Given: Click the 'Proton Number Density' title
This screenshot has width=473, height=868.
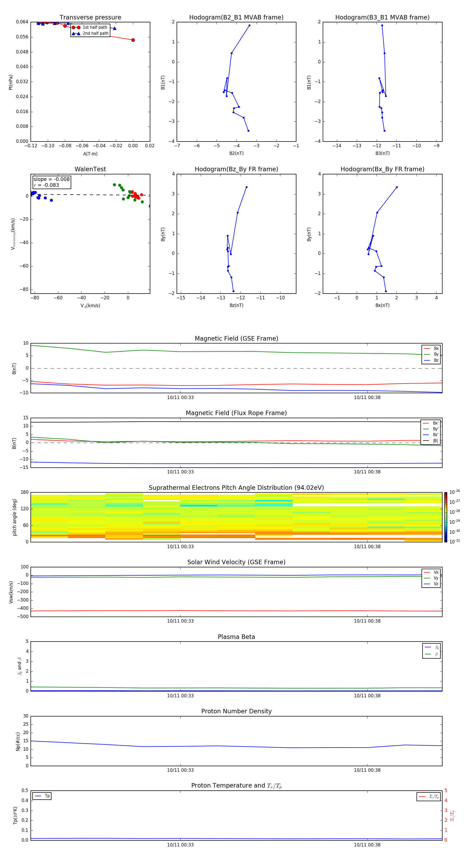Looking at the screenshot, I should [236, 711].
